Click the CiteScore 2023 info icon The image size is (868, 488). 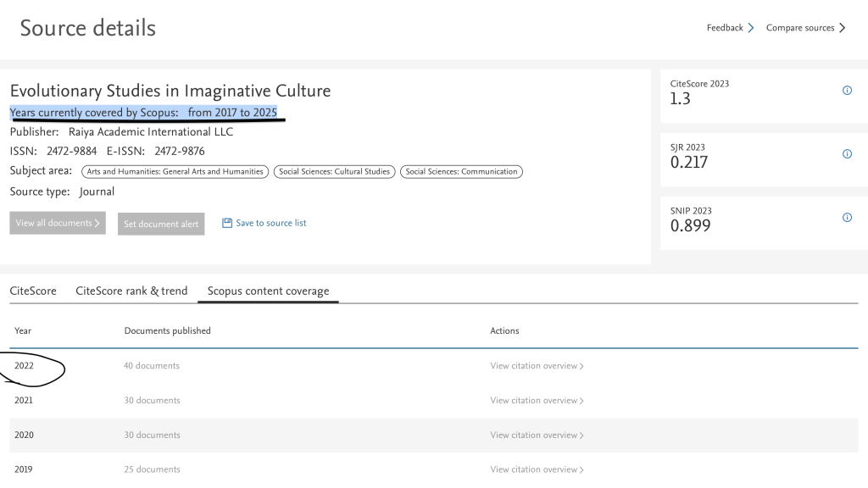tap(847, 91)
